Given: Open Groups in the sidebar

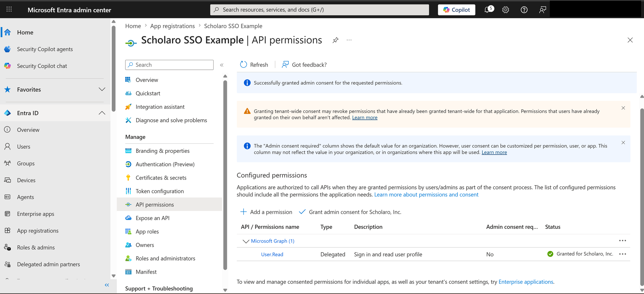Looking at the screenshot, I should click(x=26, y=163).
